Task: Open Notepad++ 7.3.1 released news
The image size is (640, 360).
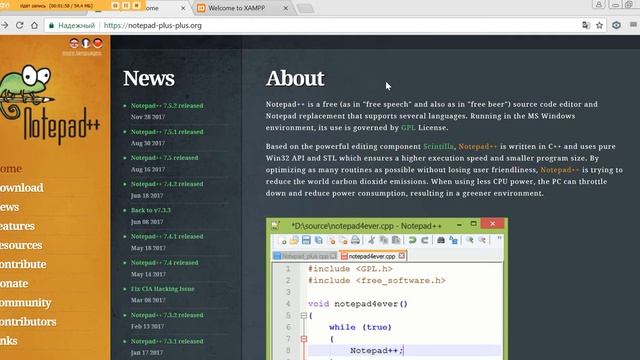Action: [167, 341]
